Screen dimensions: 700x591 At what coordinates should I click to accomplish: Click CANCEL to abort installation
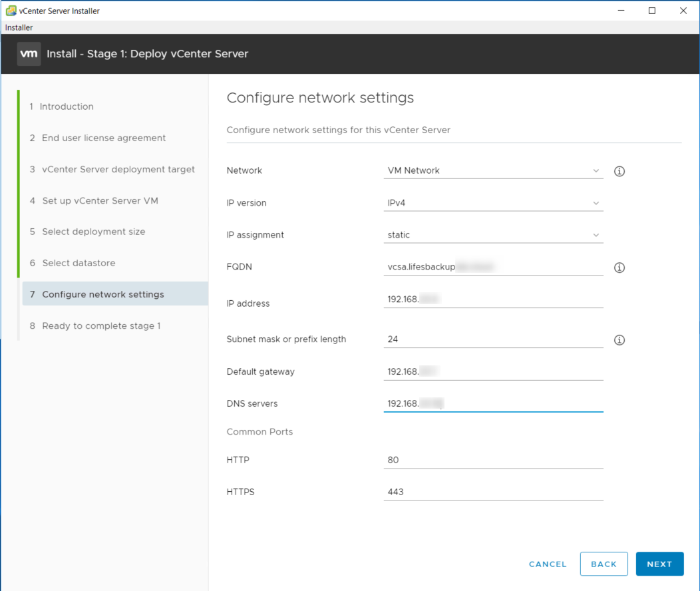[x=548, y=564]
